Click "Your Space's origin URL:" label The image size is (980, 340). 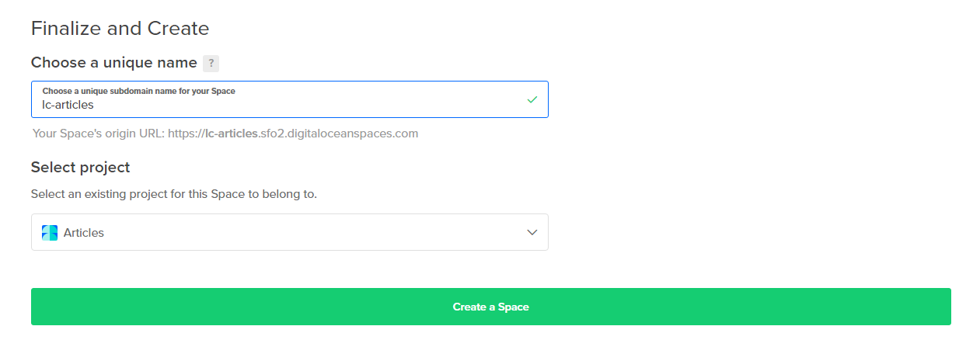tap(99, 134)
